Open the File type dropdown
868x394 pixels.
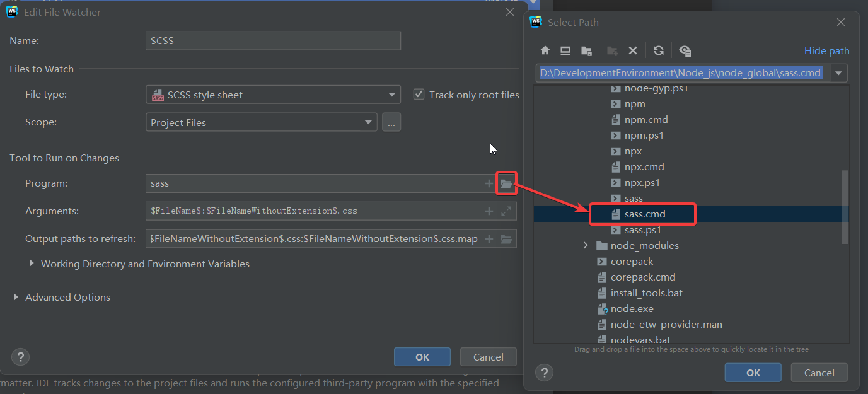[x=392, y=94]
